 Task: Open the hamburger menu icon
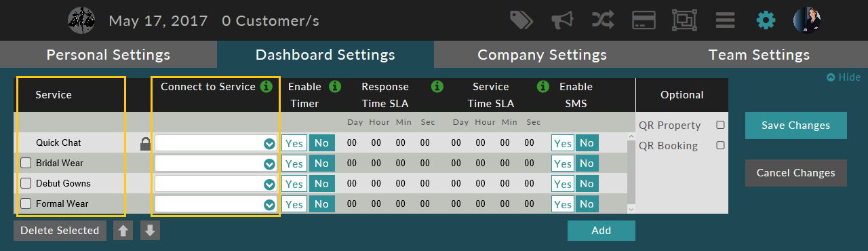click(725, 20)
